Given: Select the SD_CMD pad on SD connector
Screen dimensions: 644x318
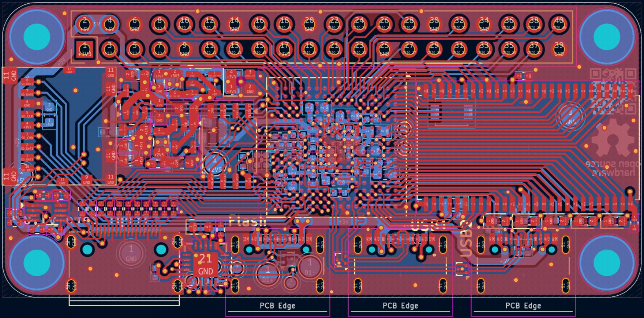Looking at the screenshot, I should click(27, 137).
